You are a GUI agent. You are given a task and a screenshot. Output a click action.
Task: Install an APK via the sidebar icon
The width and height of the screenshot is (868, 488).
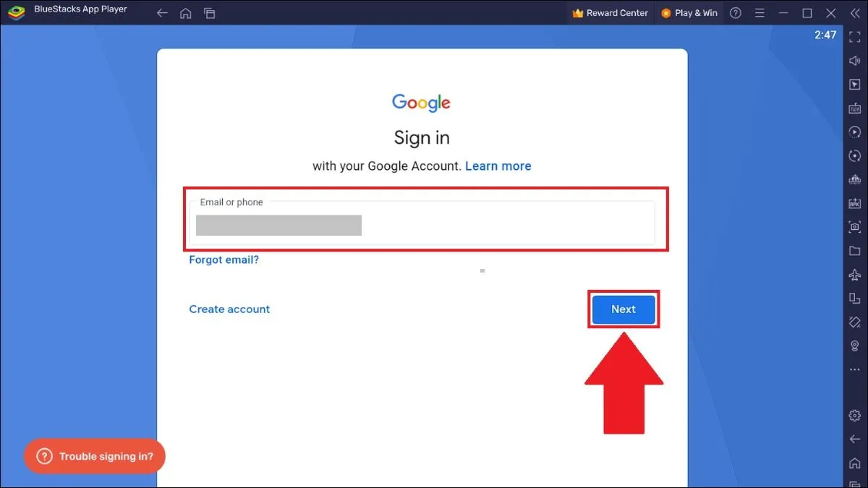pyautogui.click(x=854, y=203)
